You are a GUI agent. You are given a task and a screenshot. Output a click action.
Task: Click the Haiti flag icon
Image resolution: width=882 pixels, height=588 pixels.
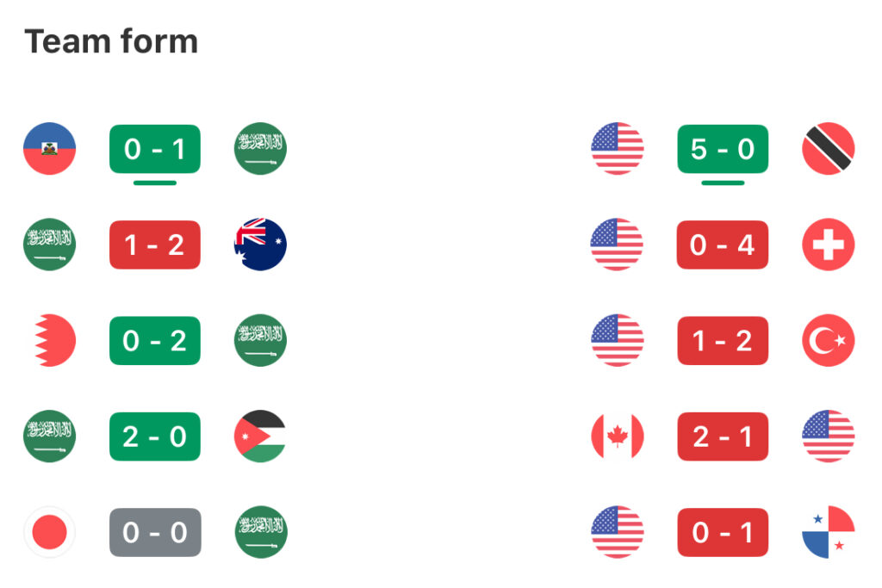(x=49, y=149)
